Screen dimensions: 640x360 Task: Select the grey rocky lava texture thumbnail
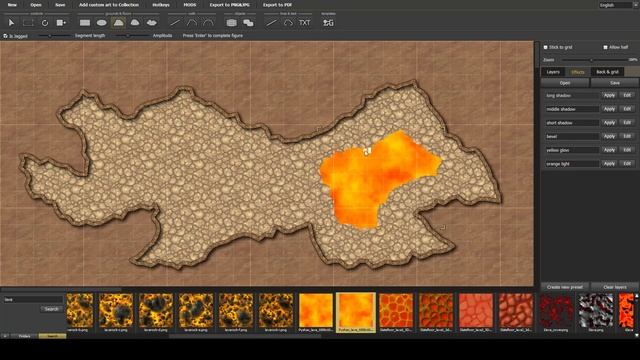[596, 312]
